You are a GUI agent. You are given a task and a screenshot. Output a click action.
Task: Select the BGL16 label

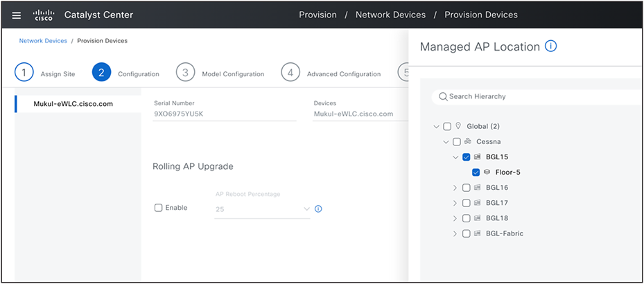coord(497,188)
